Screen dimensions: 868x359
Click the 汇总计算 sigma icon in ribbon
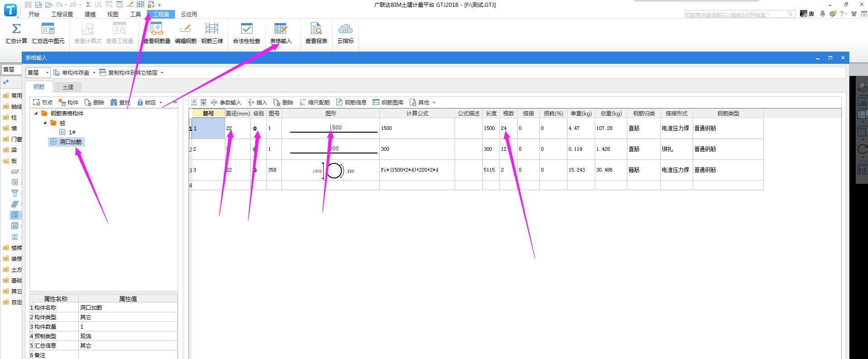pos(16,29)
